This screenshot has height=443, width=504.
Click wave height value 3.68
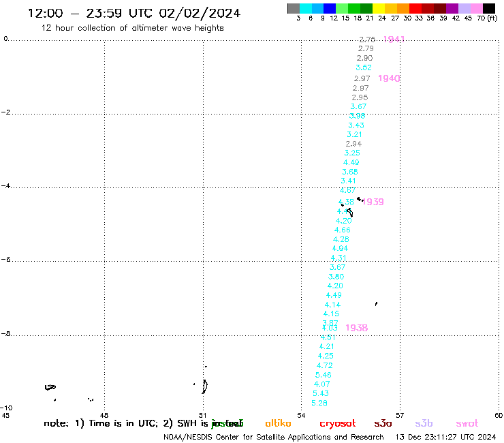[x=350, y=172]
